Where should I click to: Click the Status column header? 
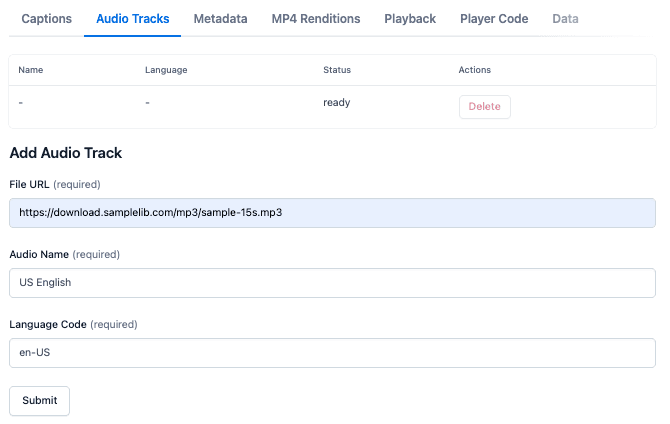coord(337,70)
